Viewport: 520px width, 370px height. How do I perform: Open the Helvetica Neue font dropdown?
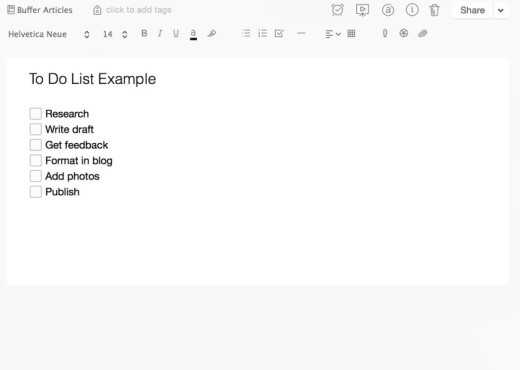click(49, 34)
